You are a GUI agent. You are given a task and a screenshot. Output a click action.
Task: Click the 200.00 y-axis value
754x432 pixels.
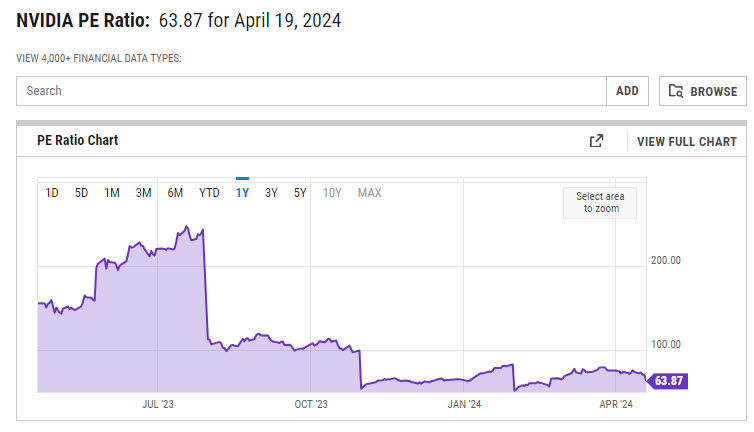666,260
